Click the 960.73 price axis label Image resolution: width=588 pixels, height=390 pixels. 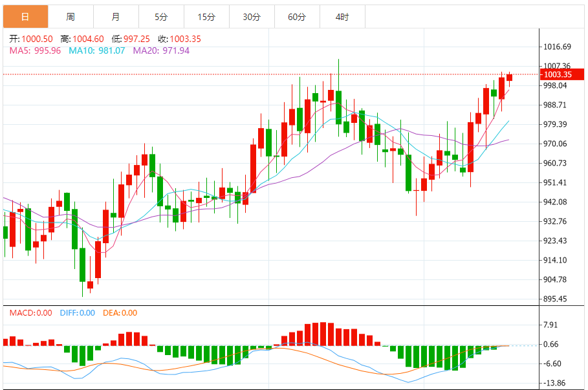[x=555, y=163]
